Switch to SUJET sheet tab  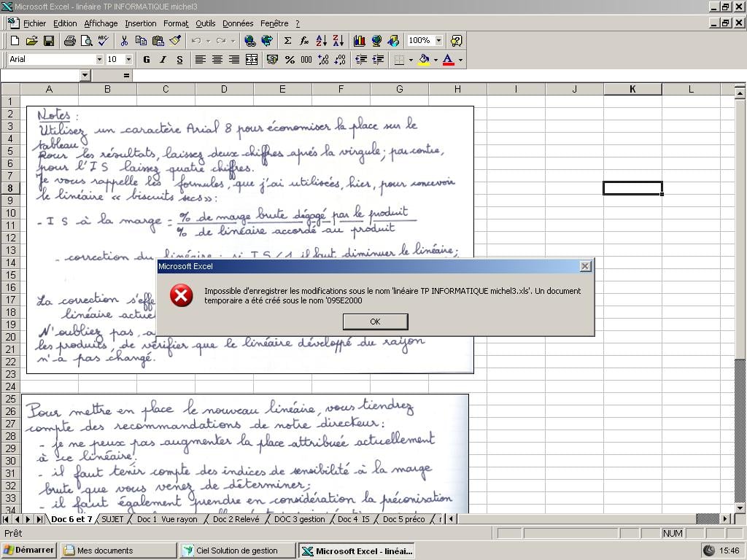pyautogui.click(x=112, y=519)
